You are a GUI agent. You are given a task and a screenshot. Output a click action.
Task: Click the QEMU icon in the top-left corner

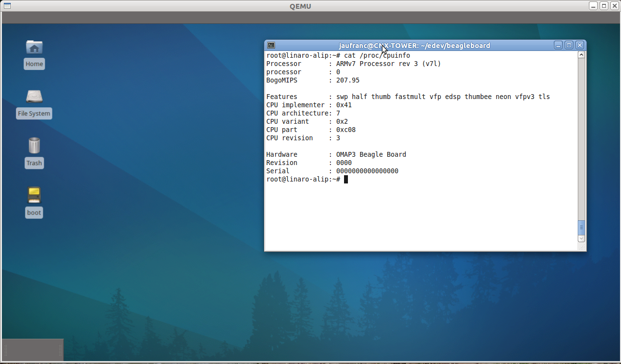tap(7, 6)
